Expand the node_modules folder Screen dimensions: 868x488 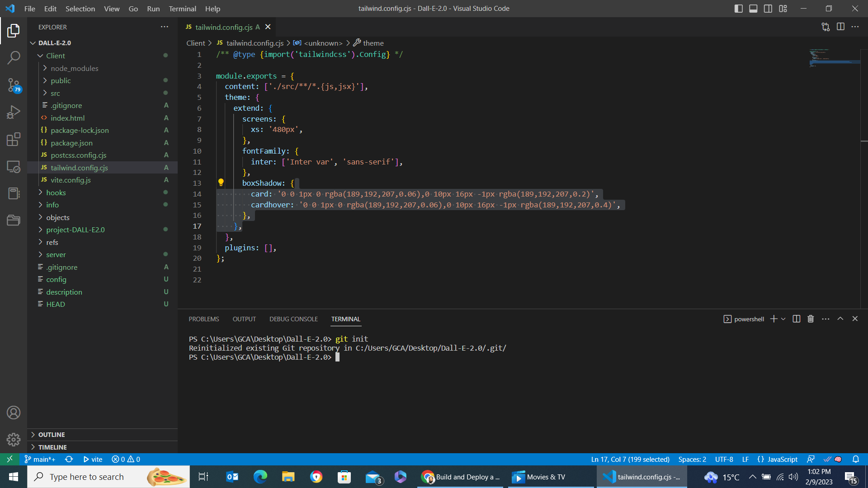click(x=74, y=68)
